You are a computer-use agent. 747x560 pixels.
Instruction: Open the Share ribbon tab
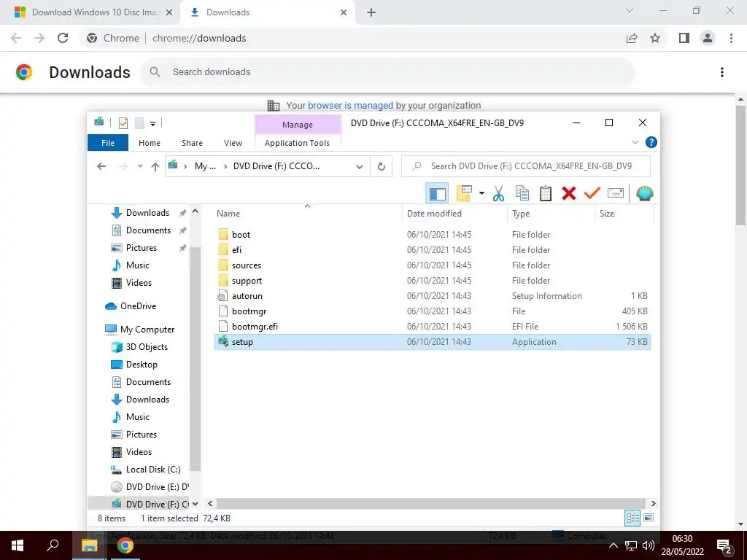pos(192,143)
